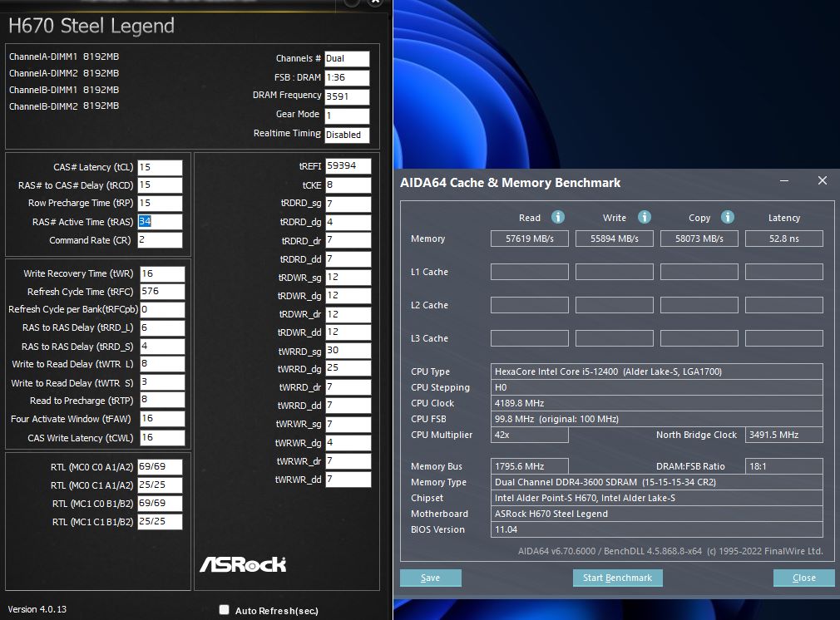Click the RAS# Active Time (tRAS) field

point(160,222)
